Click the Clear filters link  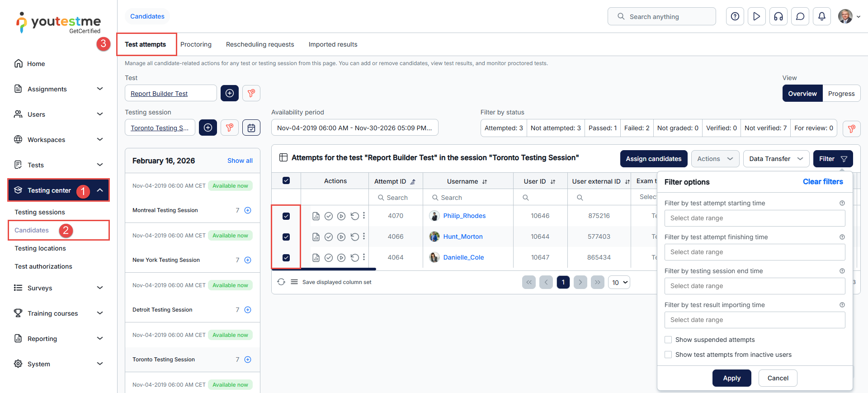tap(822, 182)
